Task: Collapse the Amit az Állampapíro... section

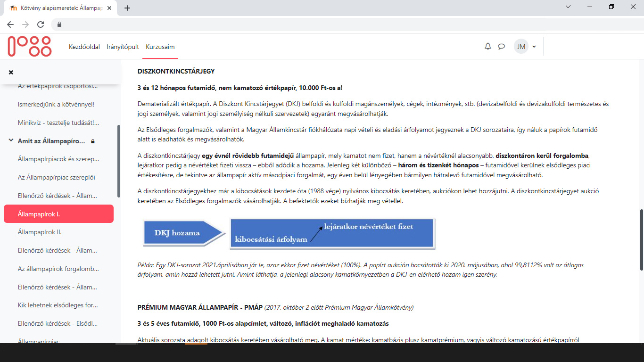Action: pos(11,141)
